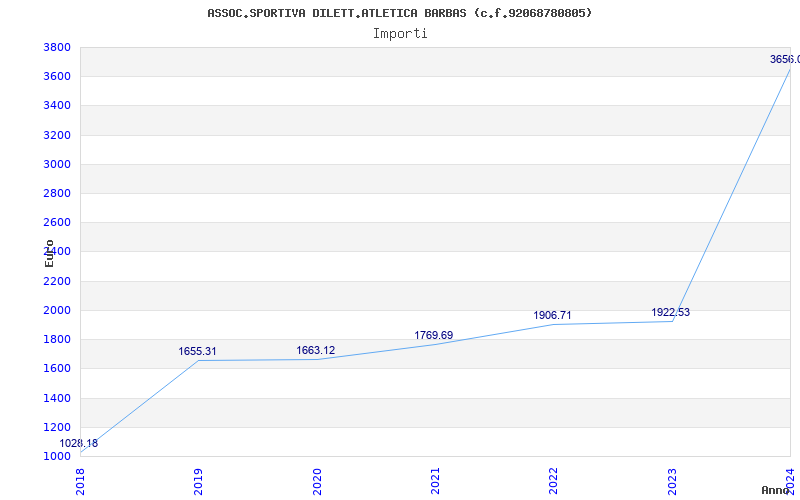The height and width of the screenshot is (500, 800).
Task: Click the 3400 y-axis tick label
Action: 57,106
